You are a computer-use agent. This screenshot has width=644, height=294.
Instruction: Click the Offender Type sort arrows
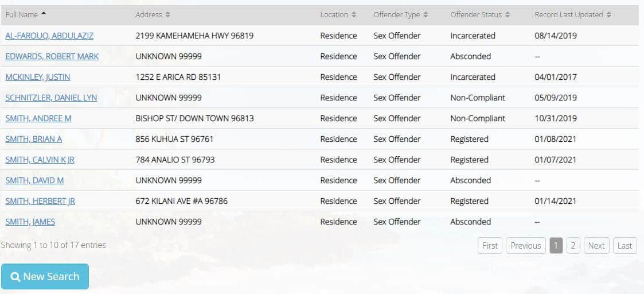tap(426, 15)
